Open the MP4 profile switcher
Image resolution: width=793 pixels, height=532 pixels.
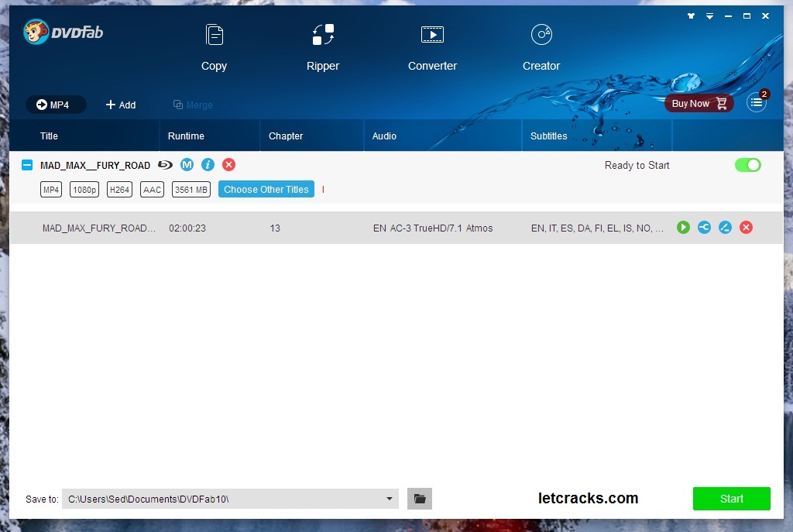point(56,105)
